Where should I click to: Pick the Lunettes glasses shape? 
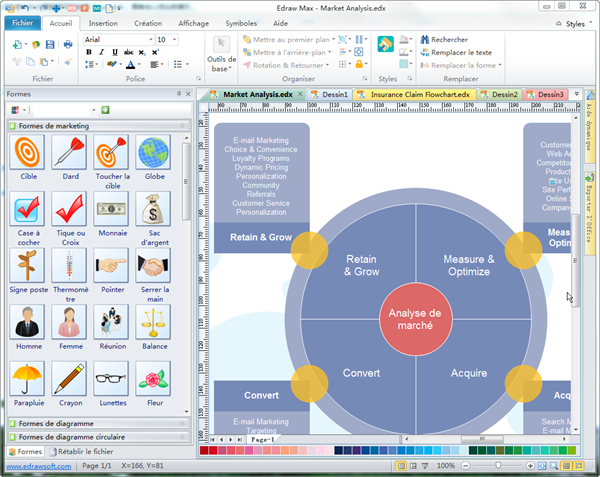[x=112, y=378]
